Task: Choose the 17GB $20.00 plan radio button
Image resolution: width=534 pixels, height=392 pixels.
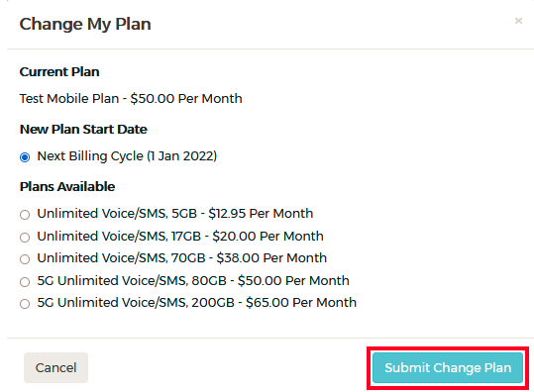Action: click(25, 237)
